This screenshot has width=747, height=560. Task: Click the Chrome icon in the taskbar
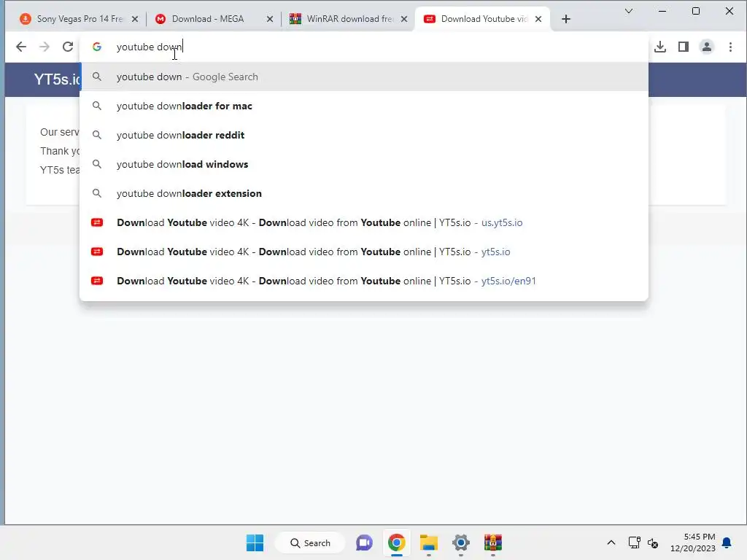(396, 542)
